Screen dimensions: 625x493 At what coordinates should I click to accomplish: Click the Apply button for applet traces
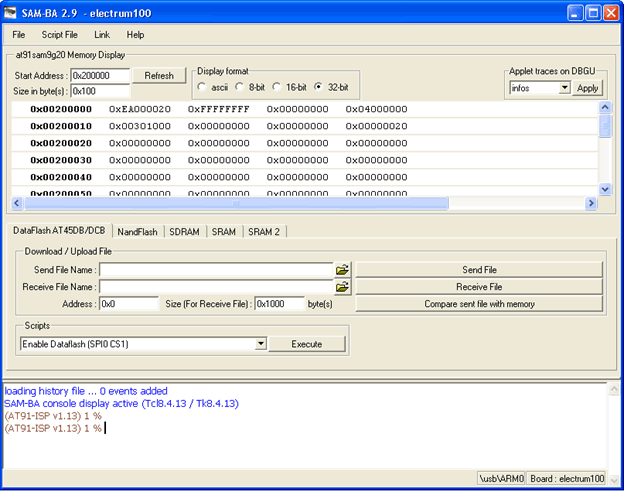click(587, 88)
